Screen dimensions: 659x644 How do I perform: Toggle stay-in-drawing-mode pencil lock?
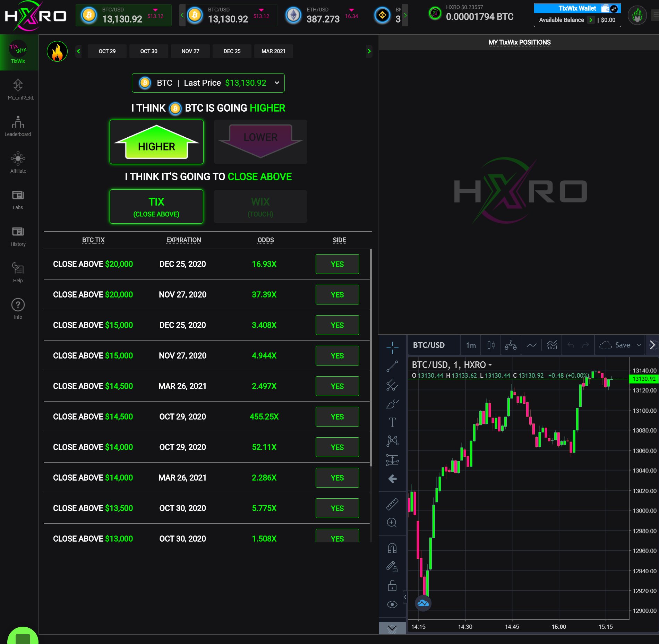[392, 567]
